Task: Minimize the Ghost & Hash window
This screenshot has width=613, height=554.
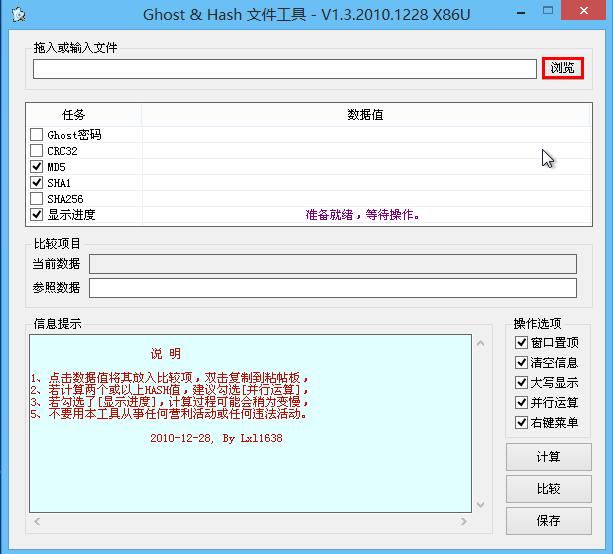Action: coord(521,13)
